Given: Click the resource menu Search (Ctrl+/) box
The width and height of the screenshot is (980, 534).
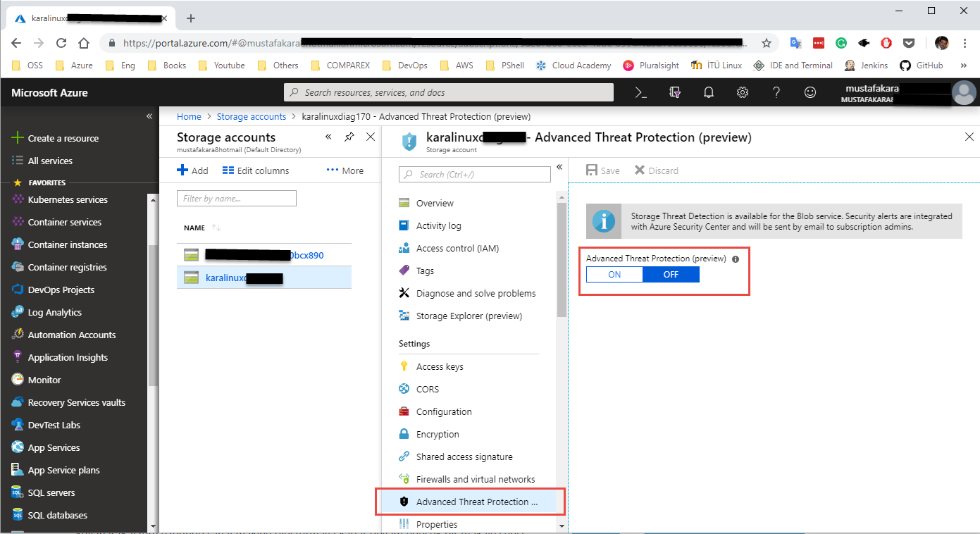Looking at the screenshot, I should (475, 175).
